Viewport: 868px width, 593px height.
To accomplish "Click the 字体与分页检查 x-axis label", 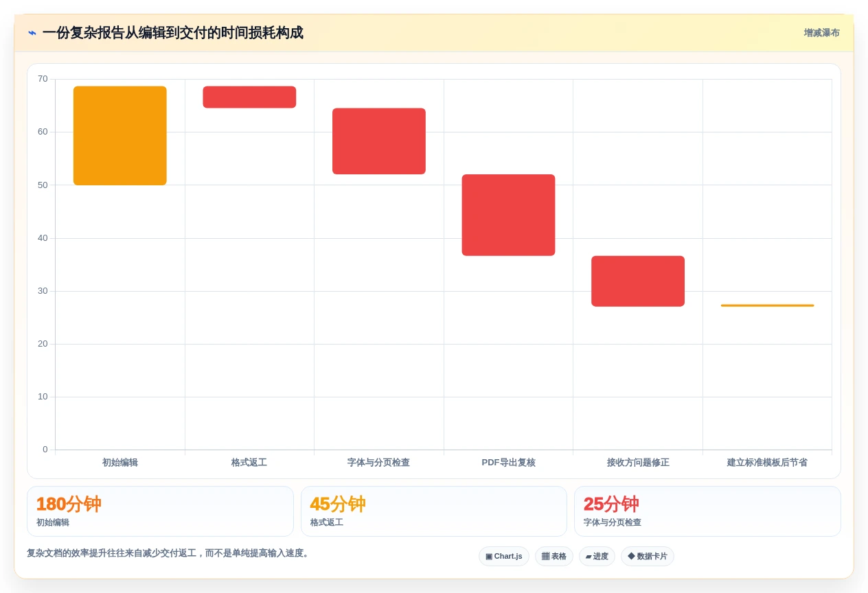I will click(379, 463).
